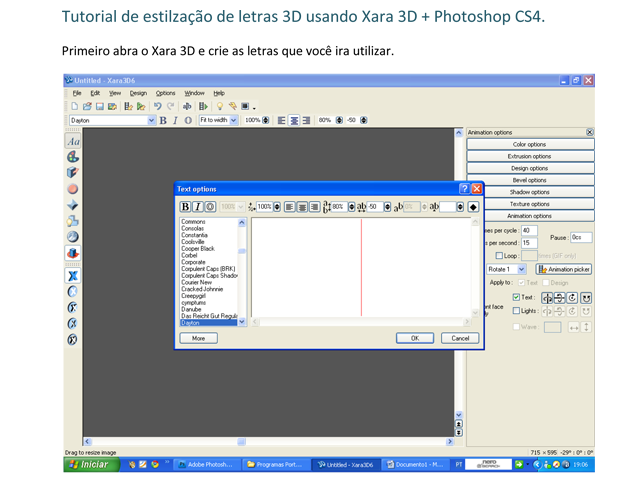Enable the Lights checkbox
The width and height of the screenshot is (640, 480).
click(516, 311)
